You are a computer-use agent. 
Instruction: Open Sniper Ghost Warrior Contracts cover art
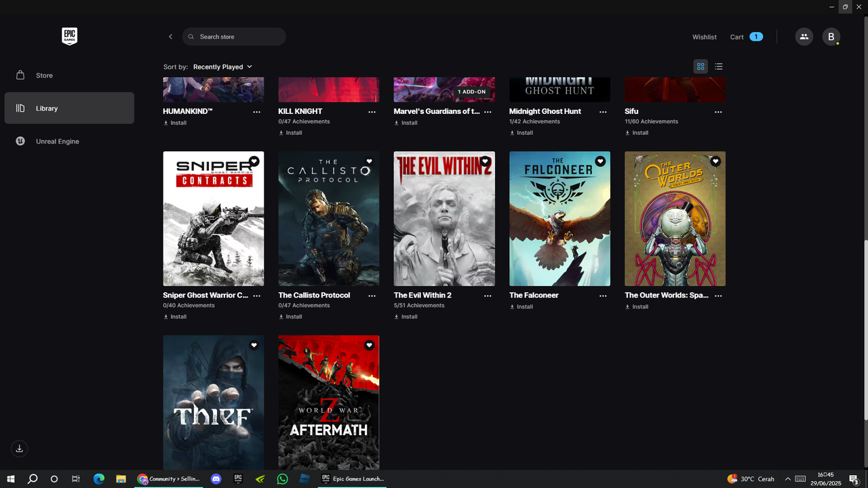tap(214, 219)
